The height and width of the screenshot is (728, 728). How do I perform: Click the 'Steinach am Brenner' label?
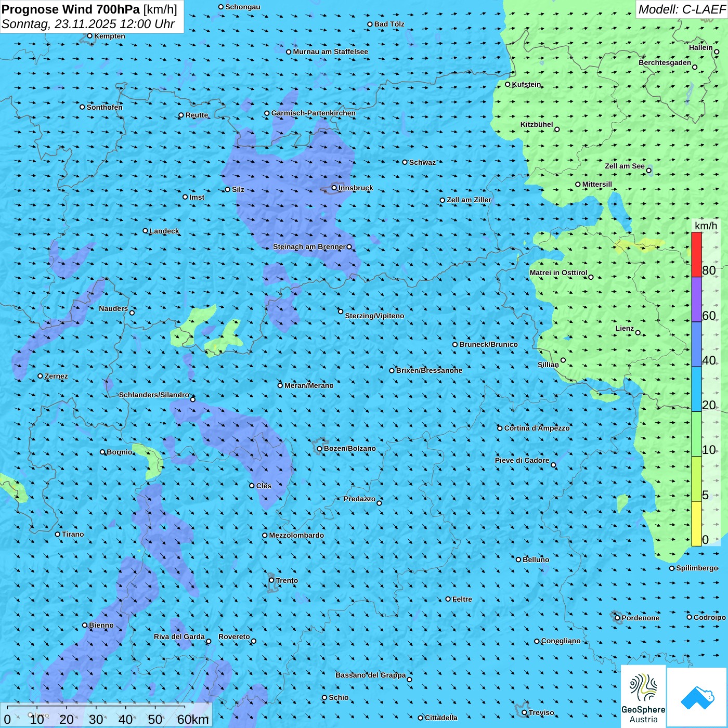[x=309, y=246]
